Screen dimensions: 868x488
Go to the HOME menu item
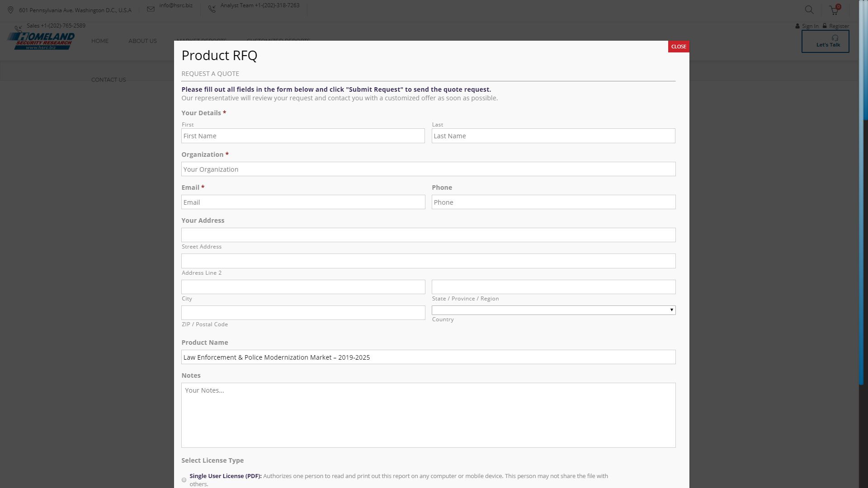tap(100, 41)
